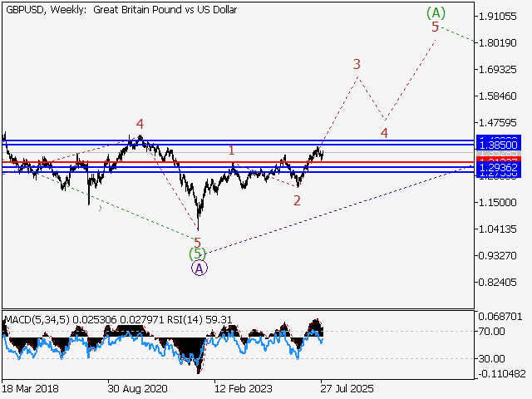This screenshot has height=399, width=532.
Task: Select red wave 1 label above red line
Action: click(231, 150)
